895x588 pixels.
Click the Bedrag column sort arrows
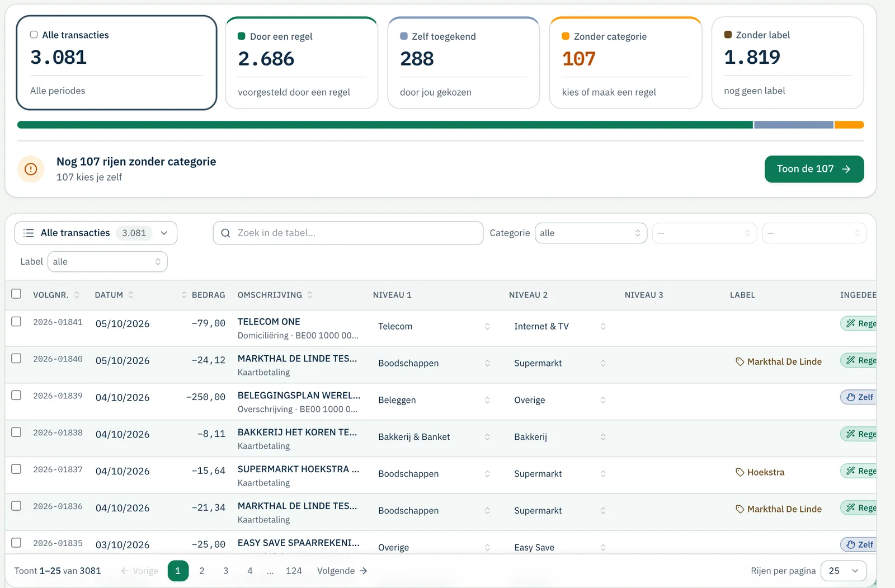[x=184, y=295]
